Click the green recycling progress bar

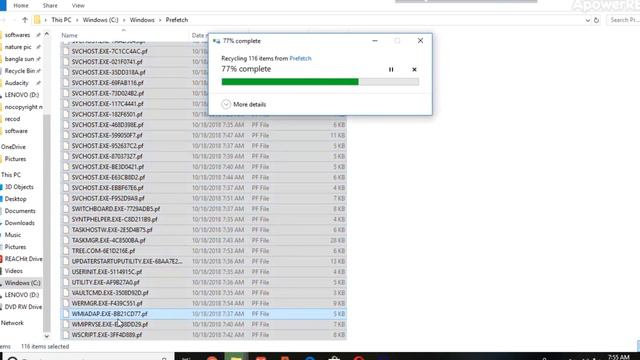coord(320,82)
